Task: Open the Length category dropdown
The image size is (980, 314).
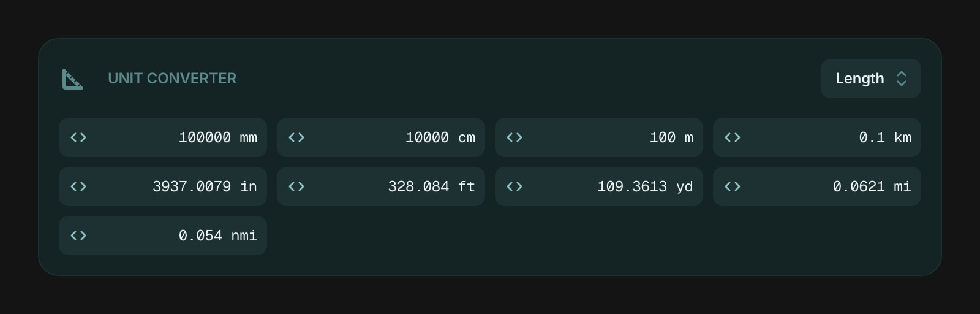Action: (x=870, y=78)
